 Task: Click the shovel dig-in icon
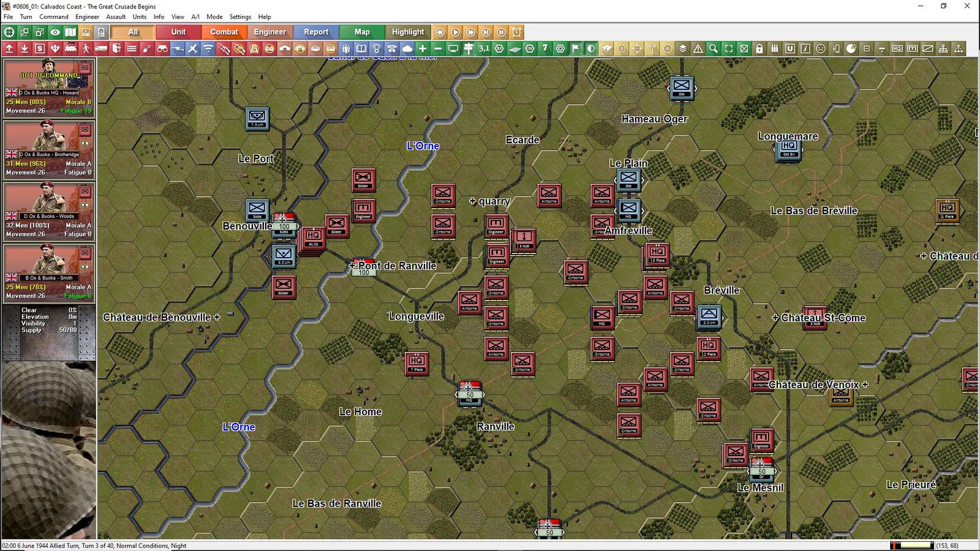[x=147, y=48]
